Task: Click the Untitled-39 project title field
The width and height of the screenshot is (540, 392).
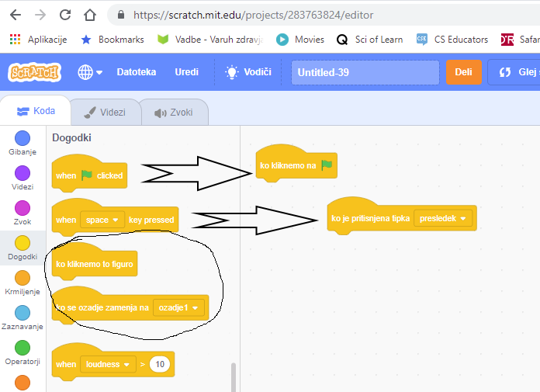Action: click(x=365, y=72)
